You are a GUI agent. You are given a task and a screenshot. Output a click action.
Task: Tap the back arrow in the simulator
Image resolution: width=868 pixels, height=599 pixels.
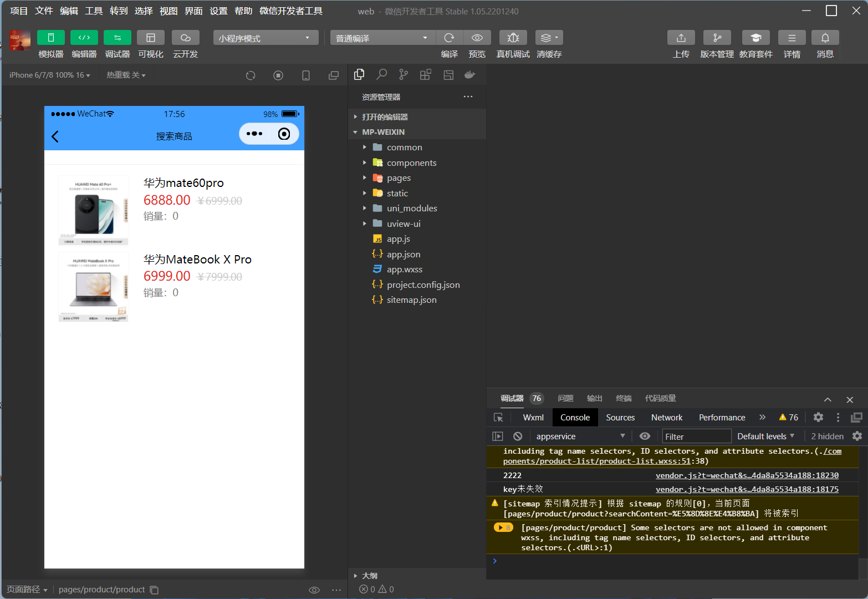[x=55, y=136]
